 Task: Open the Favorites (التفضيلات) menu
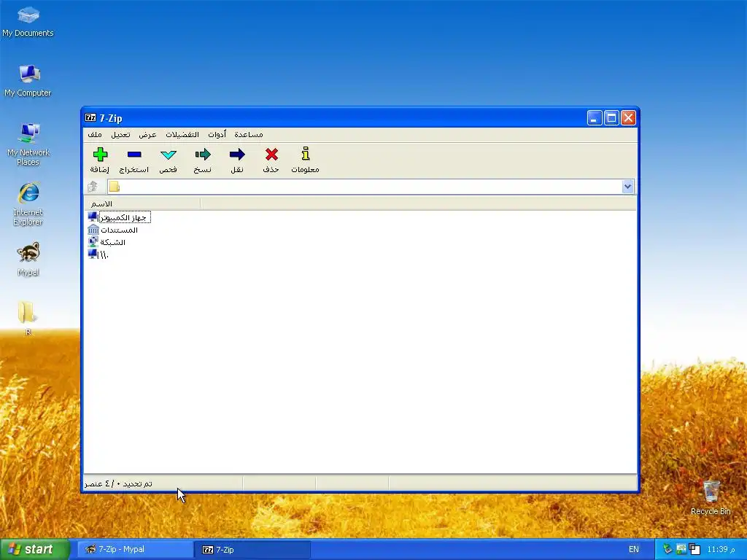click(x=182, y=135)
